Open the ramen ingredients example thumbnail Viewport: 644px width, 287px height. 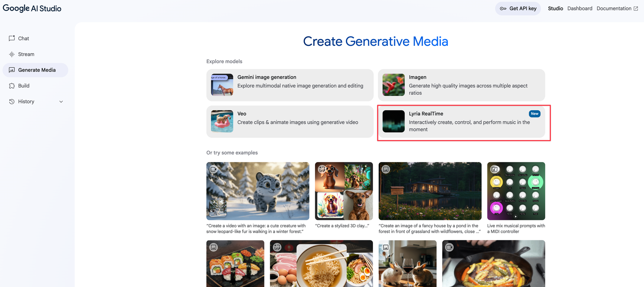click(321, 263)
